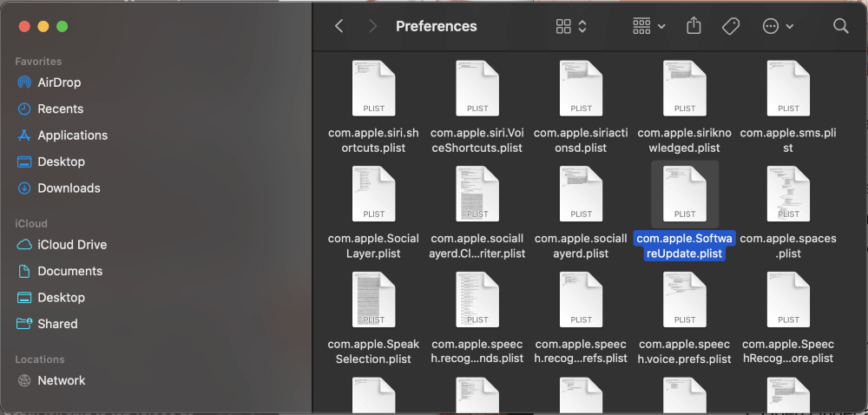The height and width of the screenshot is (415, 868).
Task: Select com.apple.sociallayerd.plist file icon
Action: 581,194
